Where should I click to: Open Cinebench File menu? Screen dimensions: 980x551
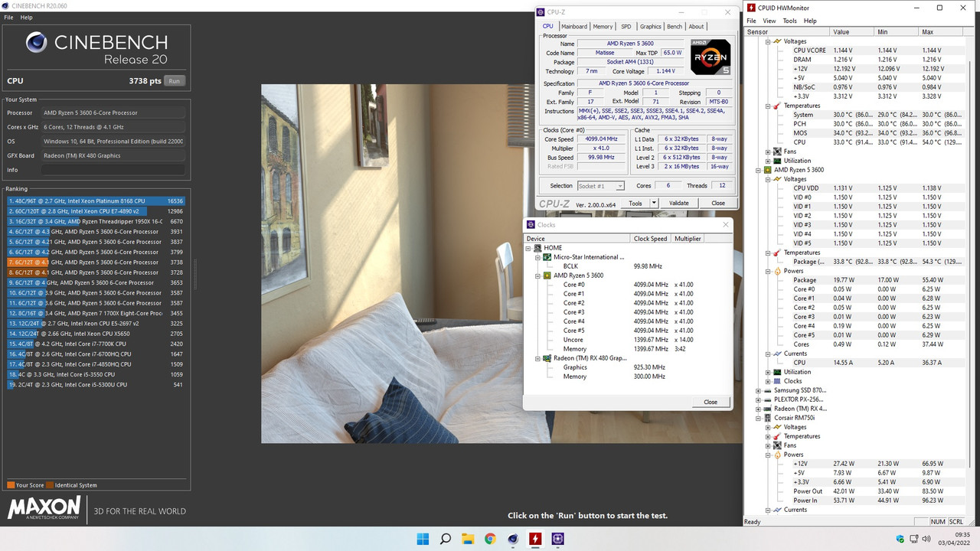(x=10, y=17)
